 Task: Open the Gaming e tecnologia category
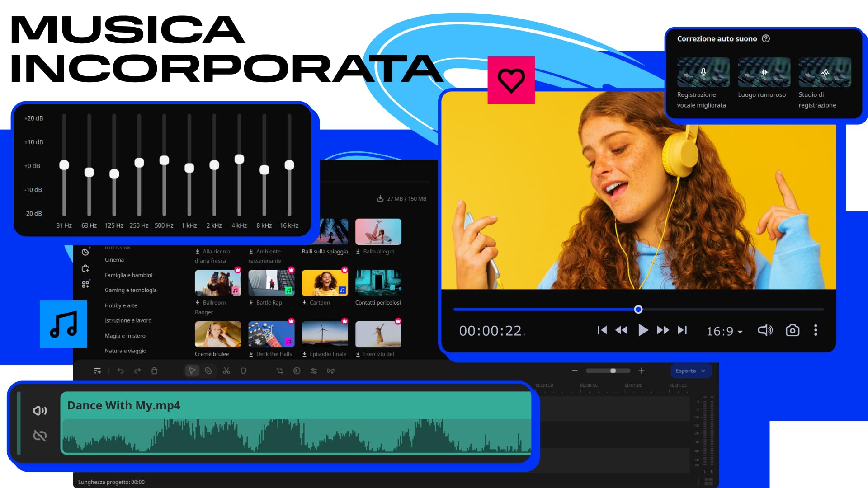pos(131,290)
